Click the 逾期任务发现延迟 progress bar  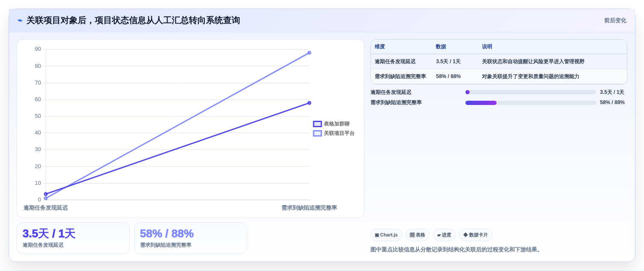tap(531, 92)
